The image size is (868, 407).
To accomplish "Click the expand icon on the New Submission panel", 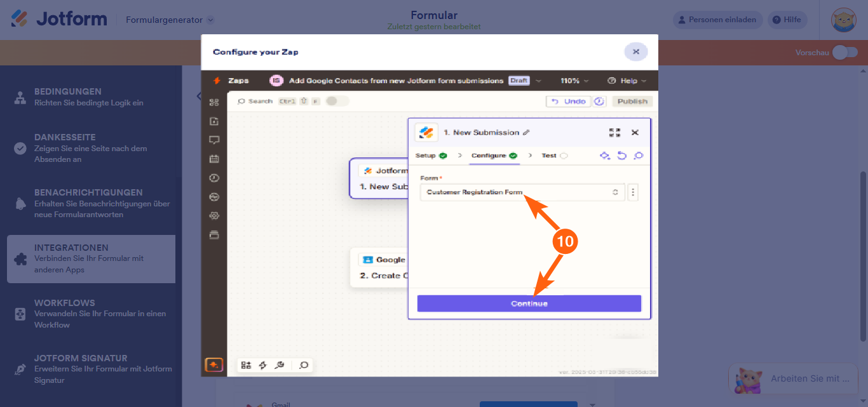I will pos(614,132).
